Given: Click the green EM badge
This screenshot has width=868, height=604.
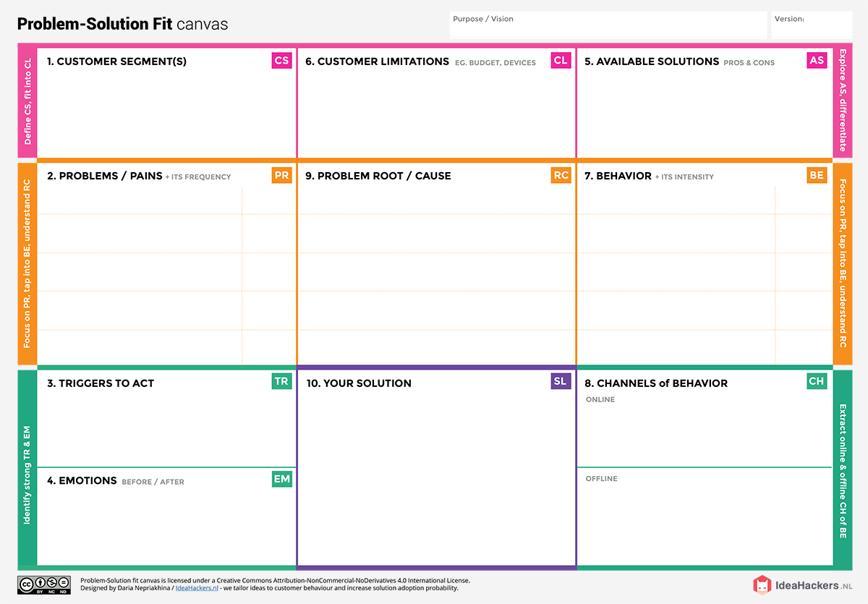Looking at the screenshot, I should click(282, 479).
